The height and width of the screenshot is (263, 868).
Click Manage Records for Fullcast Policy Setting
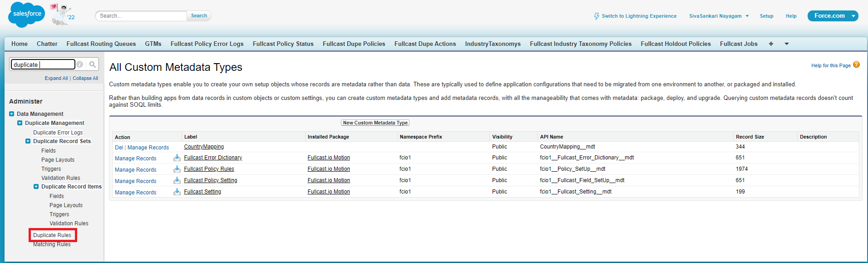pos(136,181)
